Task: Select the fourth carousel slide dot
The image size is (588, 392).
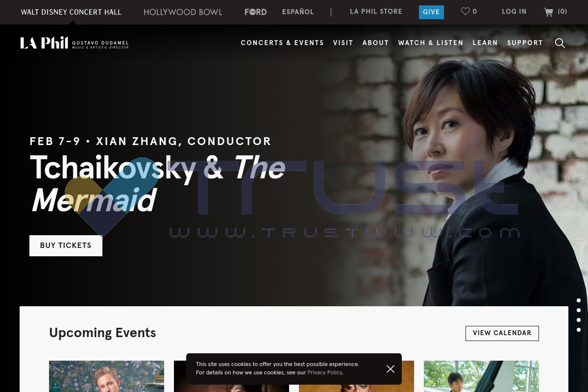Action: pos(579,330)
